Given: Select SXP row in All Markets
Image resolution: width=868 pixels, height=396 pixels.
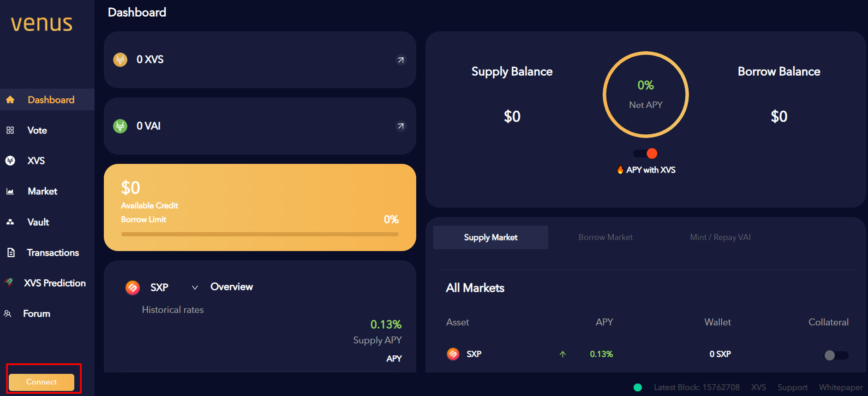Looking at the screenshot, I should (x=474, y=354).
